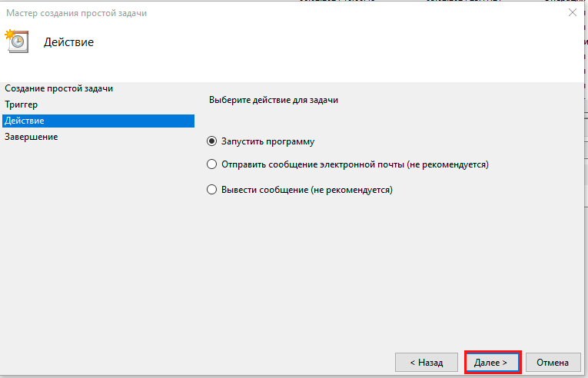Cancel the wizard with 'Отмена'
The width and height of the screenshot is (588, 378).
(553, 362)
